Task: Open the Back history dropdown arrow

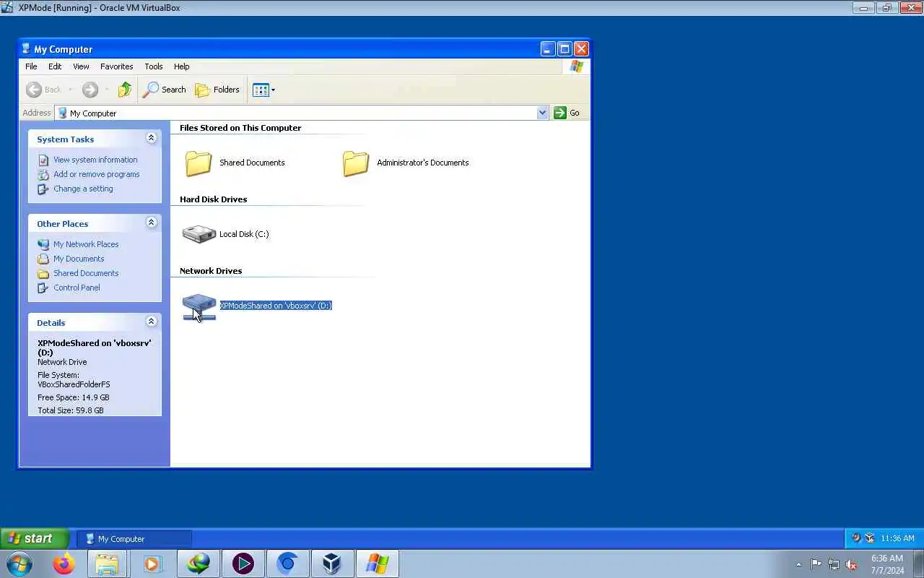Action: [x=71, y=90]
